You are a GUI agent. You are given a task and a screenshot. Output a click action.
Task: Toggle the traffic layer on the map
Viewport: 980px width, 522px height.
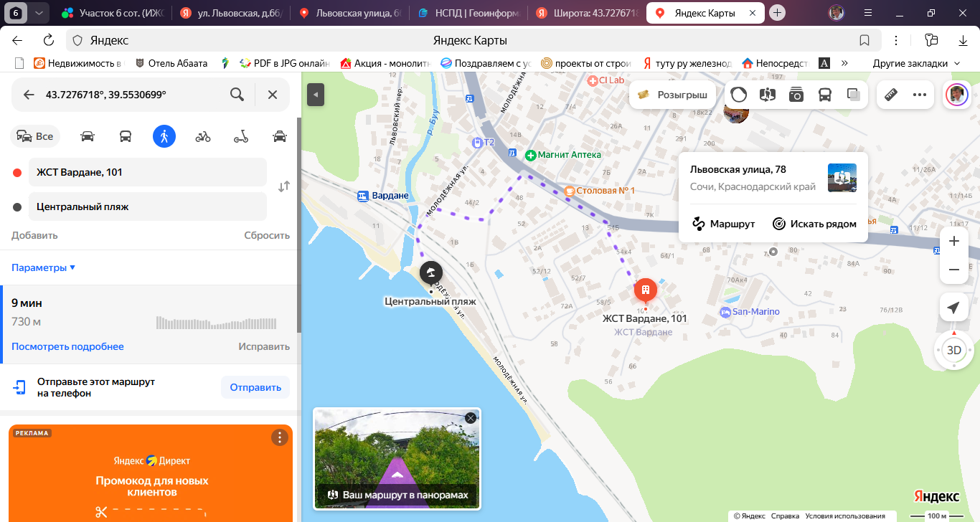(x=738, y=95)
